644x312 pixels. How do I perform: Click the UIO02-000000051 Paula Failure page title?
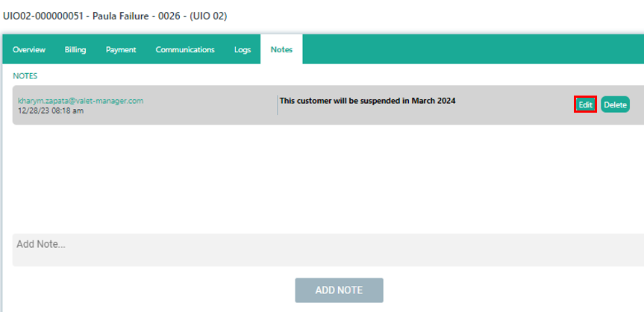tap(115, 15)
